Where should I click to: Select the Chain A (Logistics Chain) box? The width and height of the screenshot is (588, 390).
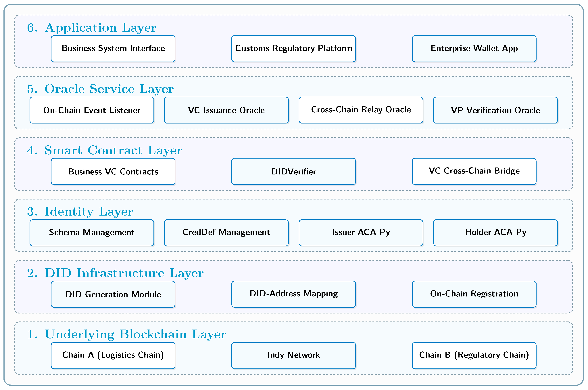(113, 356)
